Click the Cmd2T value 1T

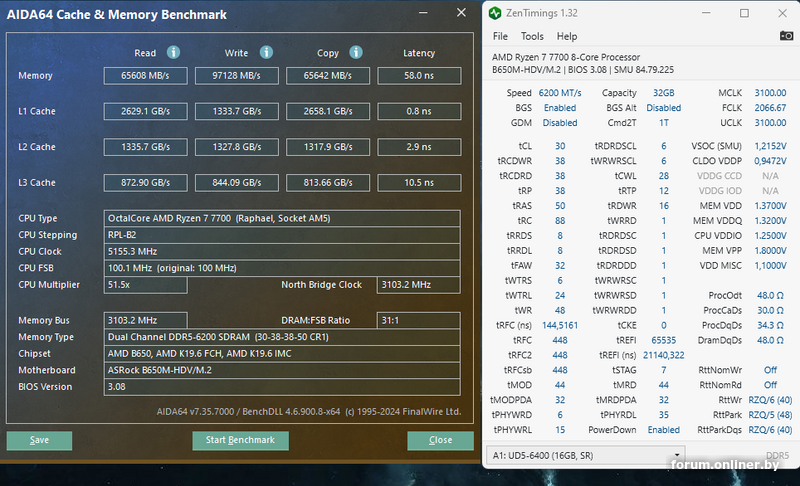(x=664, y=123)
